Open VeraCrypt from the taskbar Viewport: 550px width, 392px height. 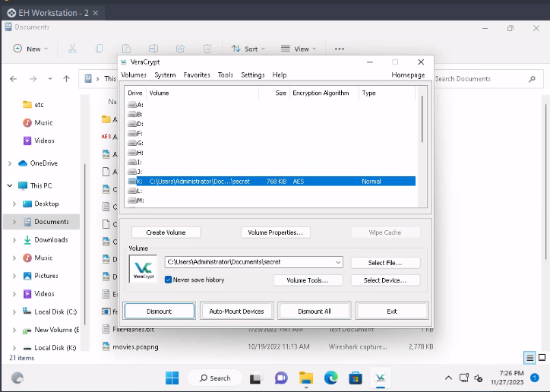(x=379, y=378)
